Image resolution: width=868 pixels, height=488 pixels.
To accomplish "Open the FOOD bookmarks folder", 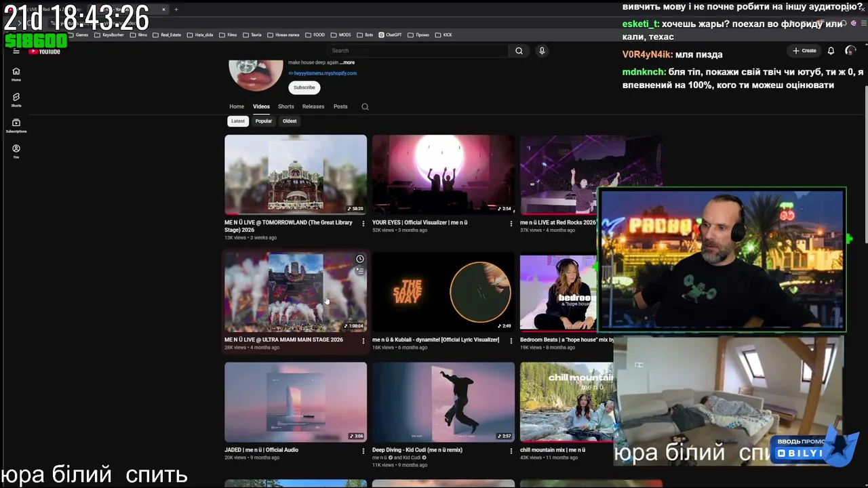I will tap(315, 35).
